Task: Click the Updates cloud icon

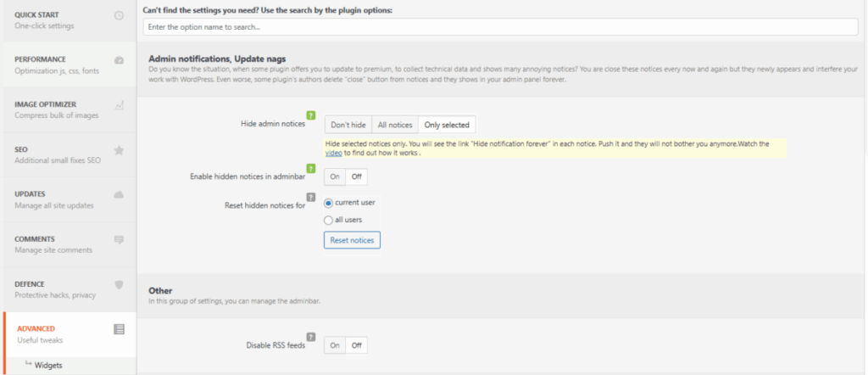Action: (119, 194)
